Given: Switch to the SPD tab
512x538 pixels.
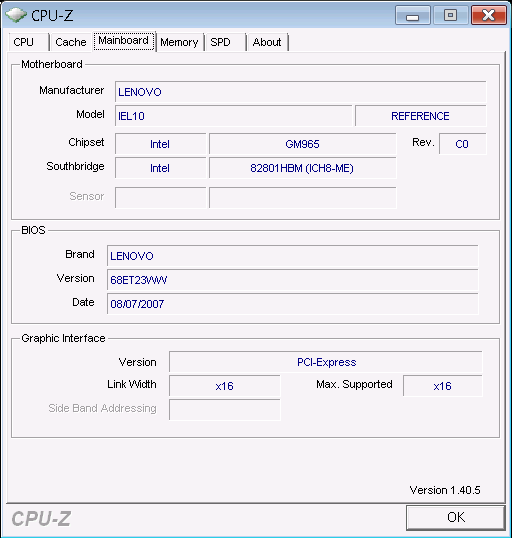Looking at the screenshot, I should tap(225, 42).
